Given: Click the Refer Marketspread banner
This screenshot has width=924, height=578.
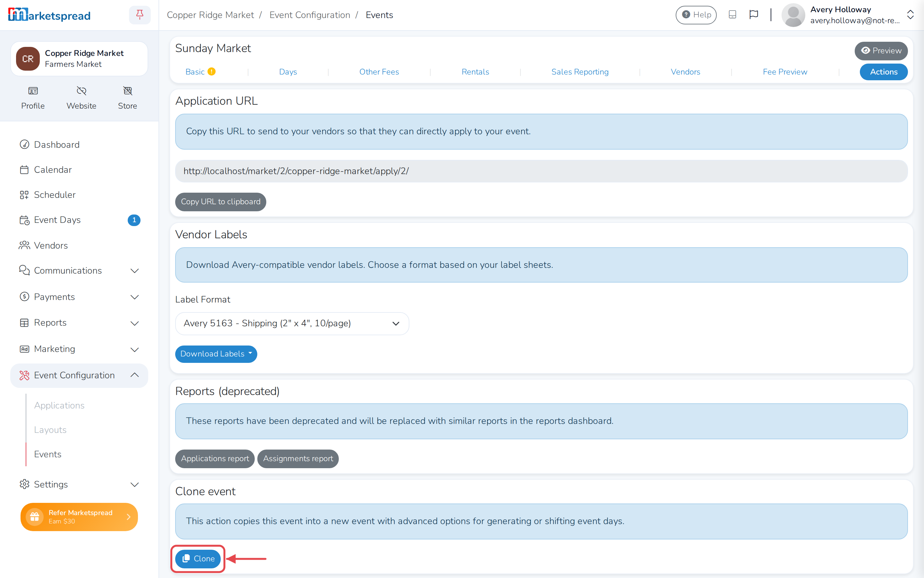Looking at the screenshot, I should point(79,517).
